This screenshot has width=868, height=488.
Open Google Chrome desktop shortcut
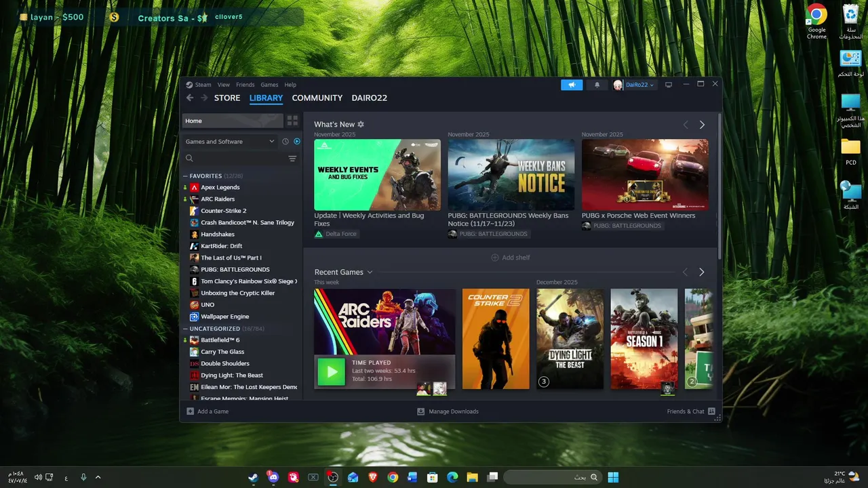pos(816,21)
